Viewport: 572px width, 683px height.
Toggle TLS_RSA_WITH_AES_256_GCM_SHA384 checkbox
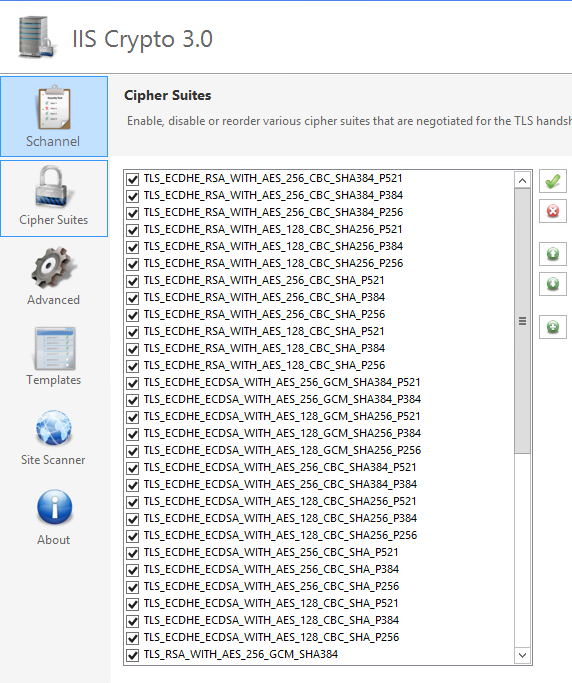(x=132, y=655)
